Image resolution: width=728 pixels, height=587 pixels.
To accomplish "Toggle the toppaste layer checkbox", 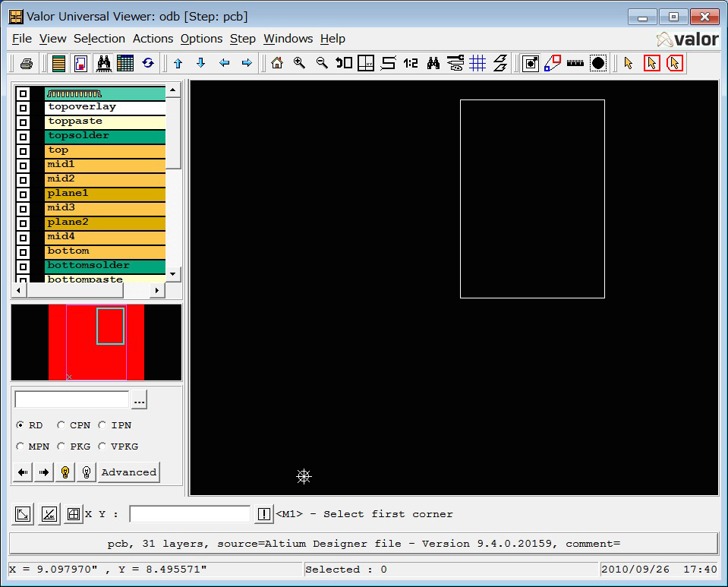I will pos(23,122).
